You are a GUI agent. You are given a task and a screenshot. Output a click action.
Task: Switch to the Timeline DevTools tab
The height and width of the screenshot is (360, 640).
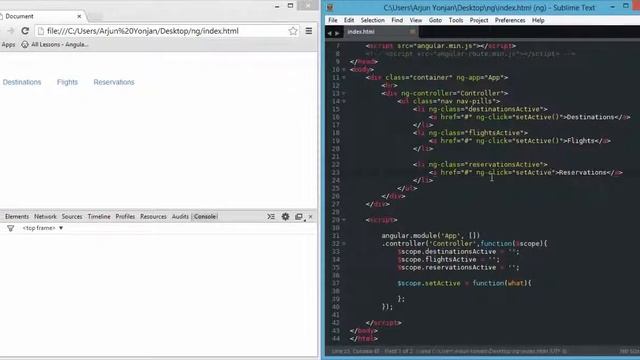click(99, 217)
